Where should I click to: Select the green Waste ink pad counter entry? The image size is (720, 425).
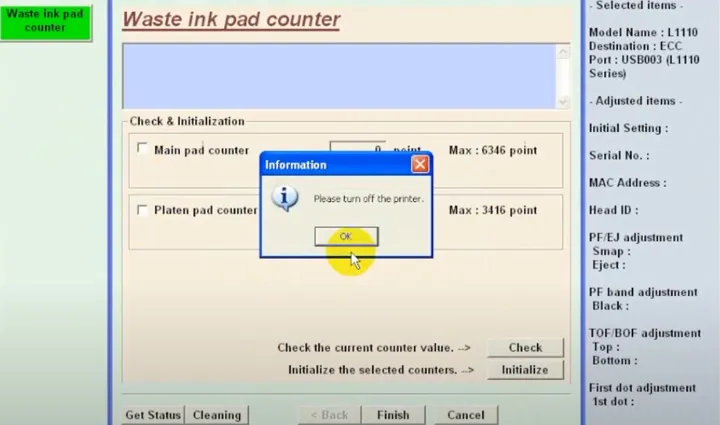[x=45, y=22]
